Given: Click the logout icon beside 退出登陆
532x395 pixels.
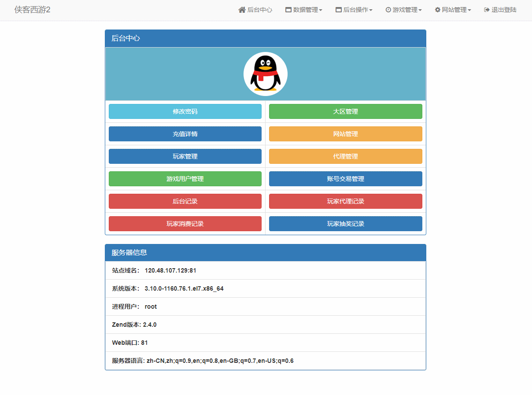Looking at the screenshot, I should tap(486, 9).
